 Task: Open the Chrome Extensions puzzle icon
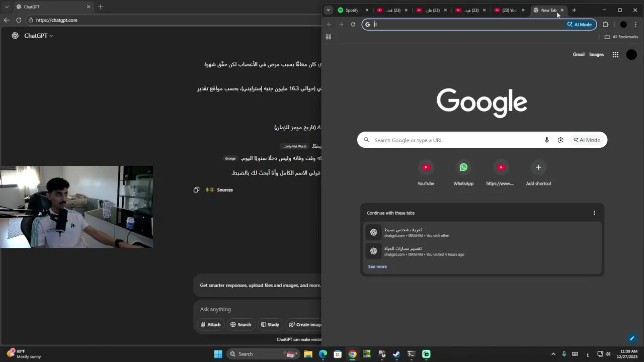coord(605,24)
